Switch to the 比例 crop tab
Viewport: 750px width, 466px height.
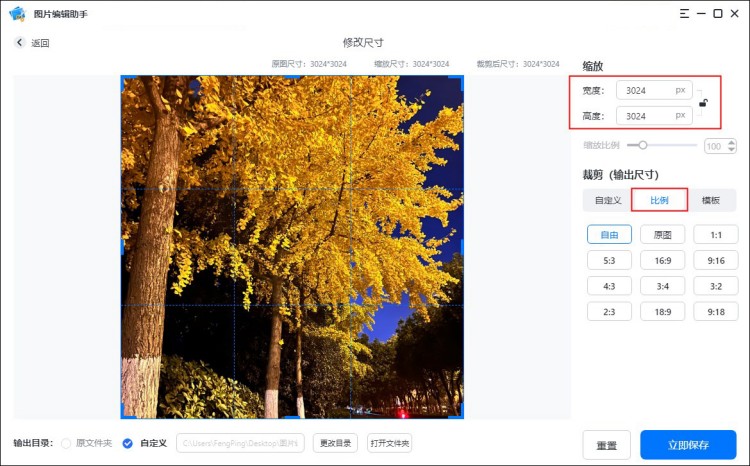click(659, 200)
